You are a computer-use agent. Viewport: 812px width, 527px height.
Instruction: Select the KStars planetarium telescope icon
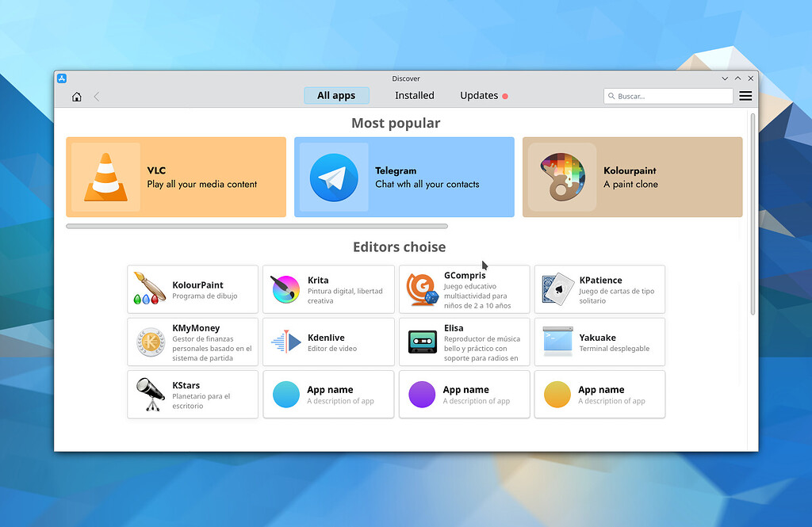coord(150,394)
